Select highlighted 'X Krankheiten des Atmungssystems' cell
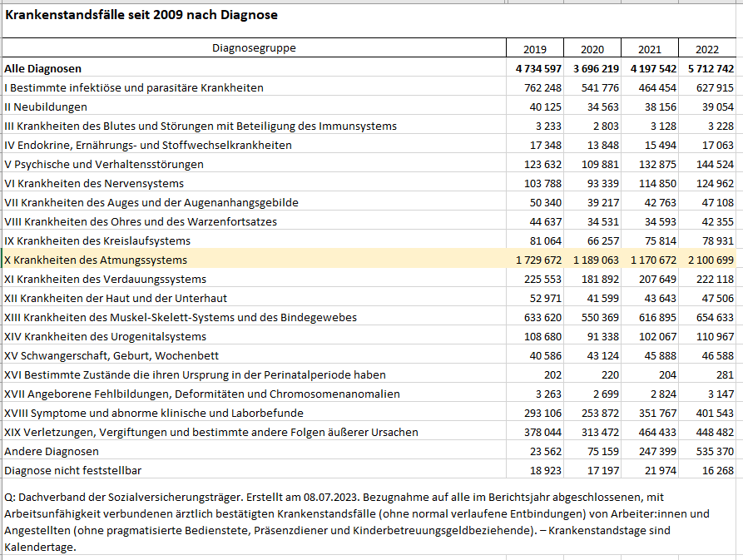The width and height of the screenshot is (743, 560). (96, 260)
